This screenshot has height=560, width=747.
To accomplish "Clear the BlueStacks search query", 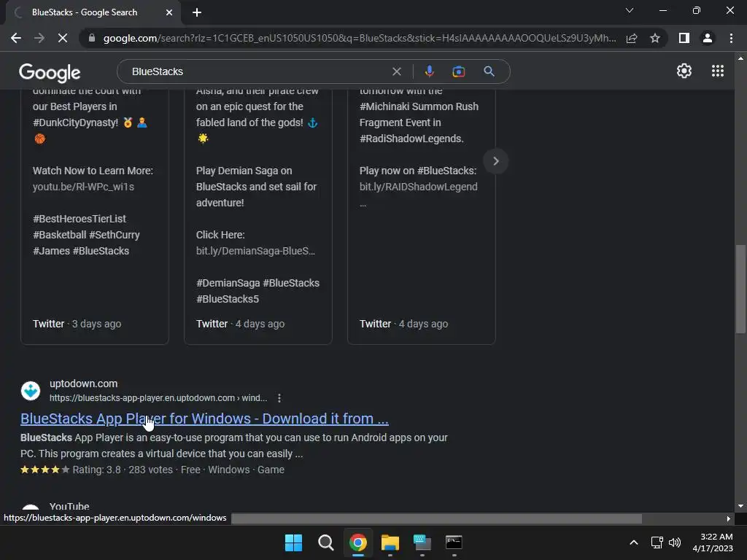I will click(x=396, y=71).
